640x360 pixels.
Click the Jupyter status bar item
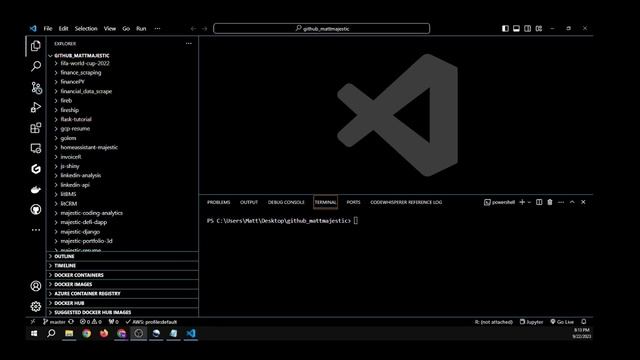pos(531,322)
